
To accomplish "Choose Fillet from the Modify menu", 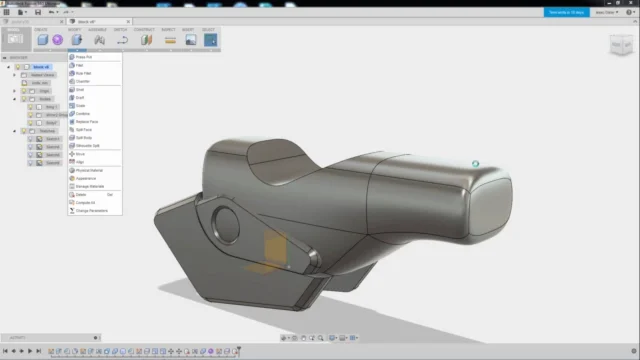I will [x=95, y=65].
